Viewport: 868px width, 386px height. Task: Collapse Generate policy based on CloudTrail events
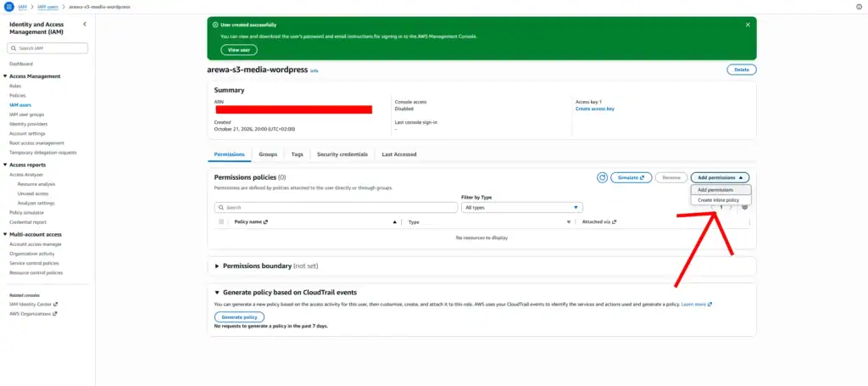click(x=217, y=293)
